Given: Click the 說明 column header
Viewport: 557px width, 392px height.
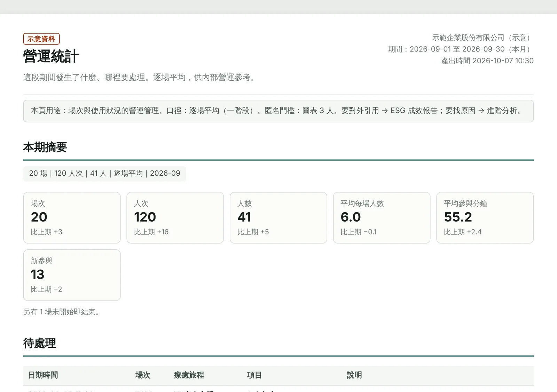Looking at the screenshot, I should [354, 375].
